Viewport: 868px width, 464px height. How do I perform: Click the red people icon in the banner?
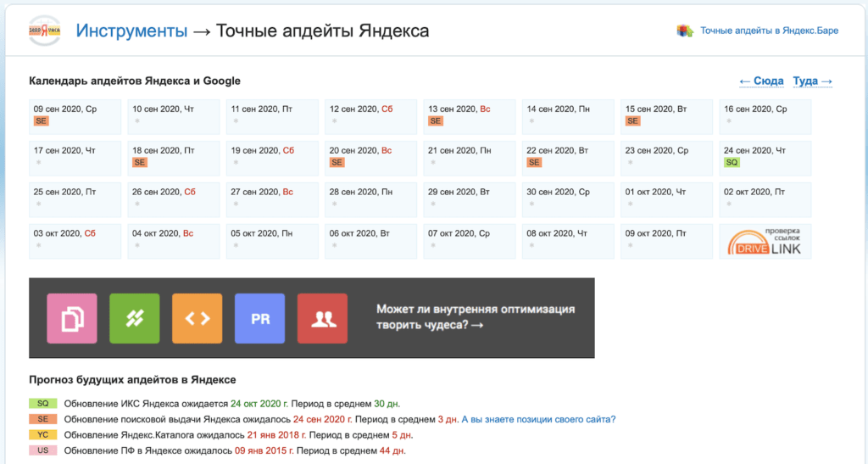point(322,318)
